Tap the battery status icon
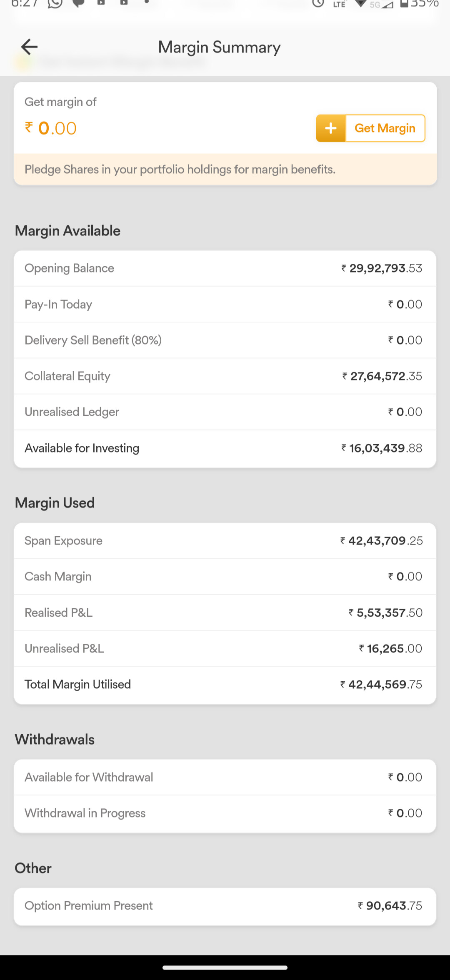The width and height of the screenshot is (450, 980). point(404,4)
